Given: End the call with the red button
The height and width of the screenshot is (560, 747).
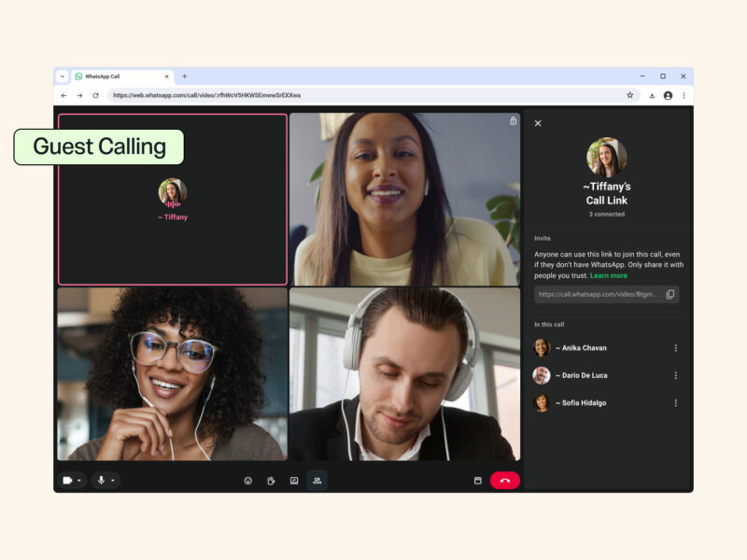Looking at the screenshot, I should [505, 481].
